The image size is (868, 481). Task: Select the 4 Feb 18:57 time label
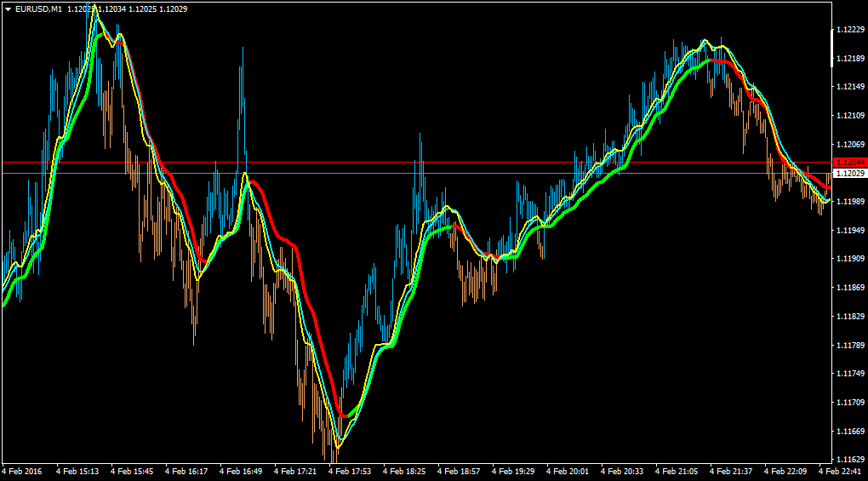(459, 471)
